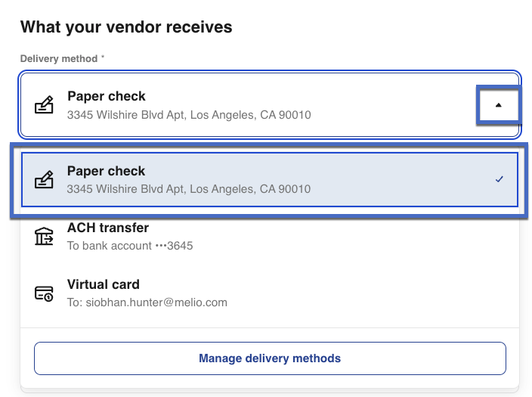Click the ACH transfer bank icon
The height and width of the screenshot is (397, 532).
[x=45, y=237]
